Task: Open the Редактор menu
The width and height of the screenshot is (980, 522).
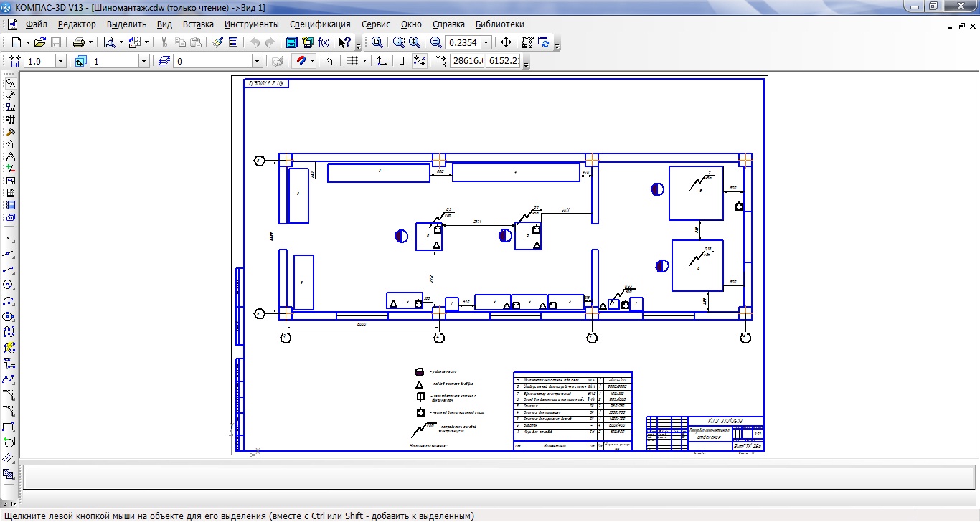Action: 77,24
